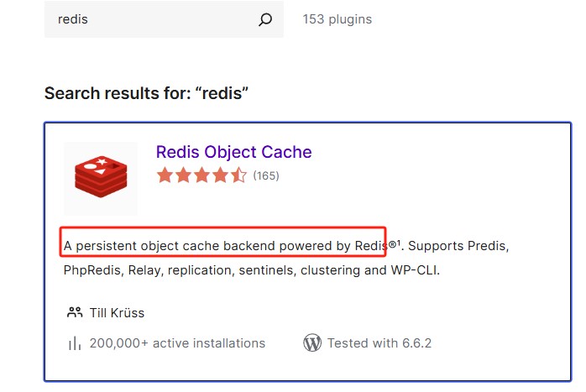
Task: Click the 153 plugins count text
Action: coord(337,19)
